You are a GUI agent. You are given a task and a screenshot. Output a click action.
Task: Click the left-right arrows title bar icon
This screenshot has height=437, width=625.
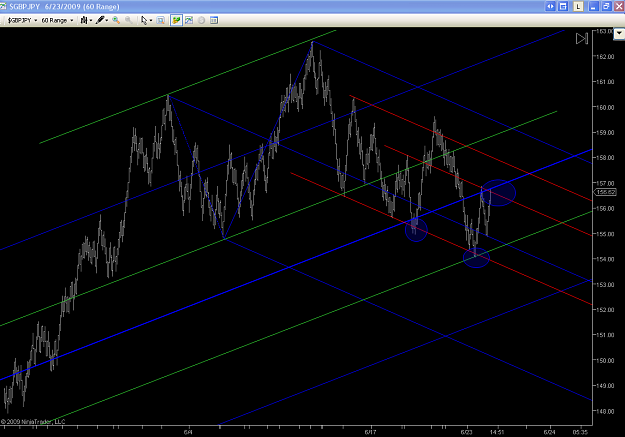[550, 6]
